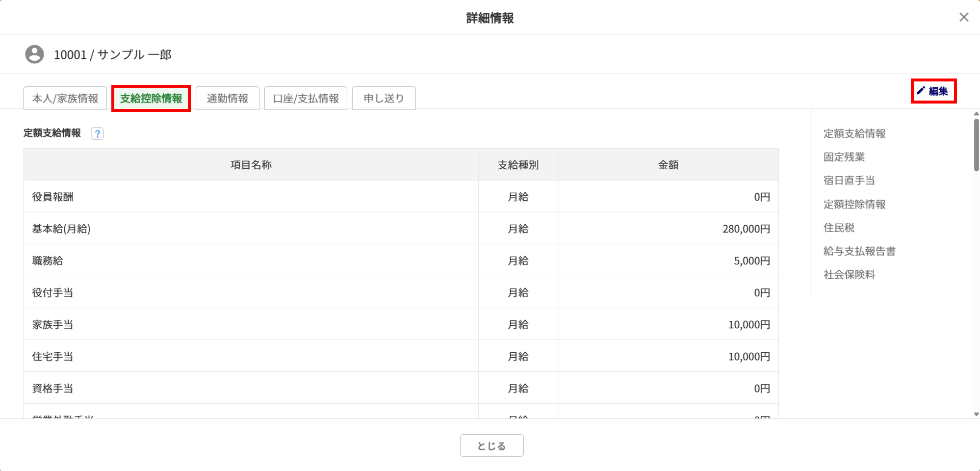Navigate to 宿日直手当 section
The height and width of the screenshot is (471, 980).
pyautogui.click(x=849, y=181)
